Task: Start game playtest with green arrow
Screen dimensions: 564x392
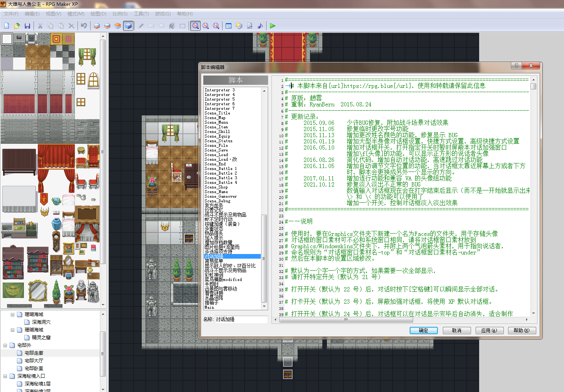Action: [273, 26]
